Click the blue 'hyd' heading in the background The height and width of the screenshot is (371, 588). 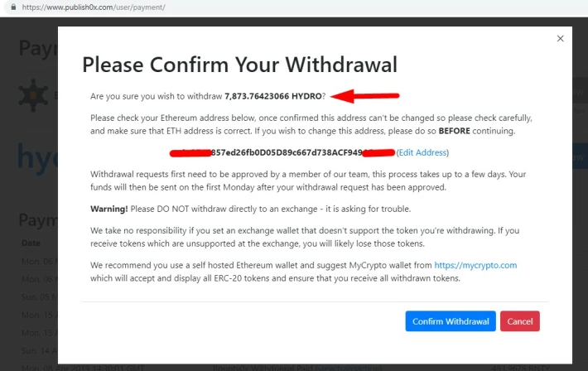37,157
